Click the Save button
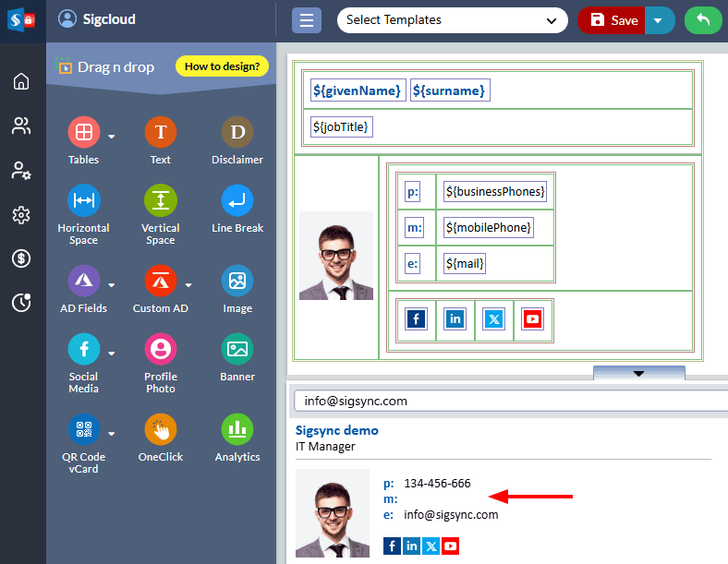Viewport: 728px width, 564px height. point(613,20)
